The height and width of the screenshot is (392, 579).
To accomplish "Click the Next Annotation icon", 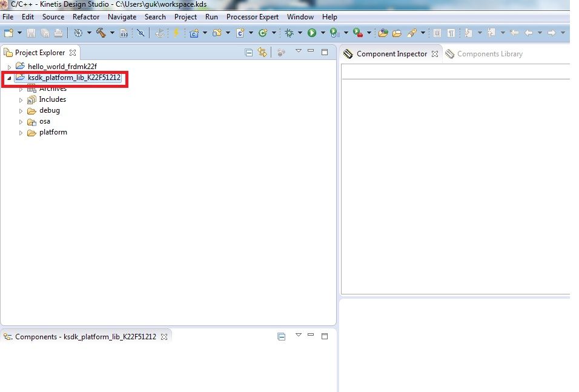I will (x=469, y=33).
